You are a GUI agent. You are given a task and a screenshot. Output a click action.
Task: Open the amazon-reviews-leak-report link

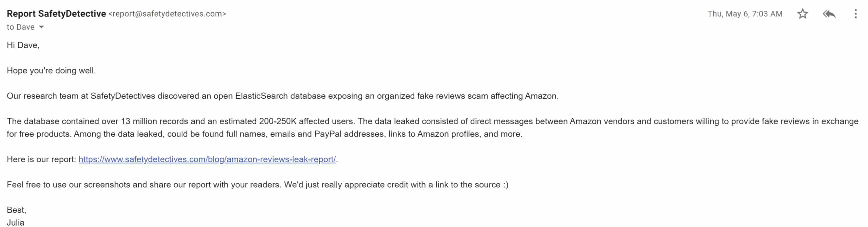(x=207, y=159)
